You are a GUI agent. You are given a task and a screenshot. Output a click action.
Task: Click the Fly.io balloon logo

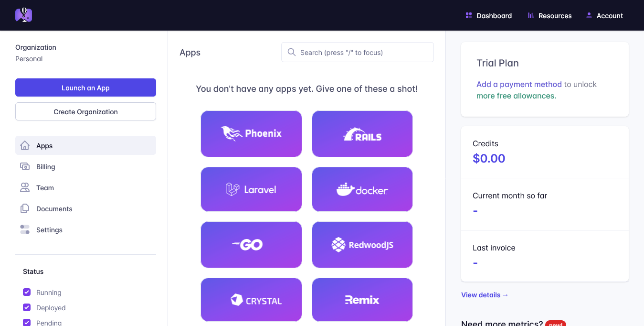click(23, 15)
